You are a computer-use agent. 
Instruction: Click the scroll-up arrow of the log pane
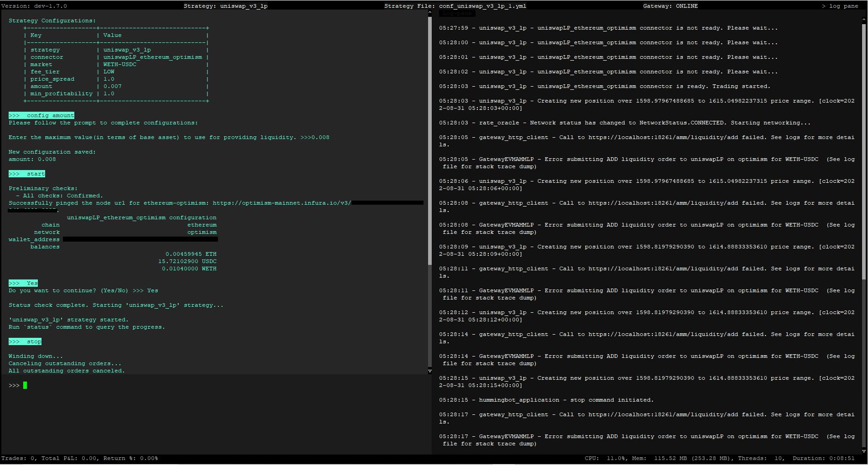pos(864,20)
